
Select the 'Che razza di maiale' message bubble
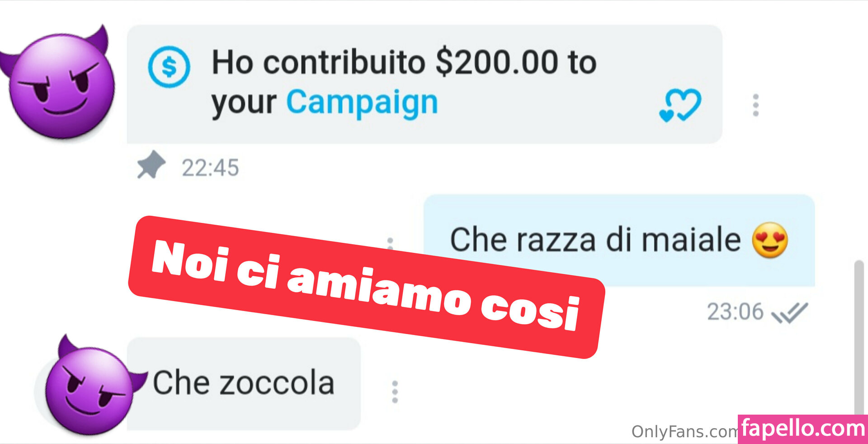pyautogui.click(x=619, y=240)
